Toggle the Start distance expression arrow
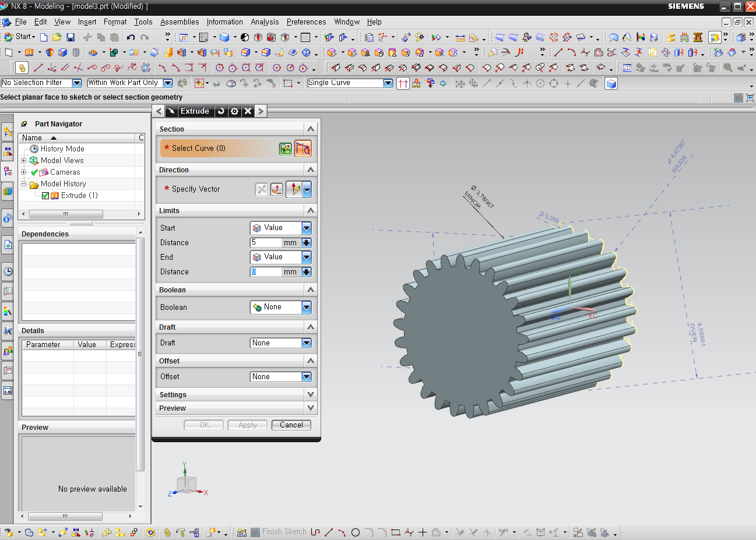 (307, 243)
